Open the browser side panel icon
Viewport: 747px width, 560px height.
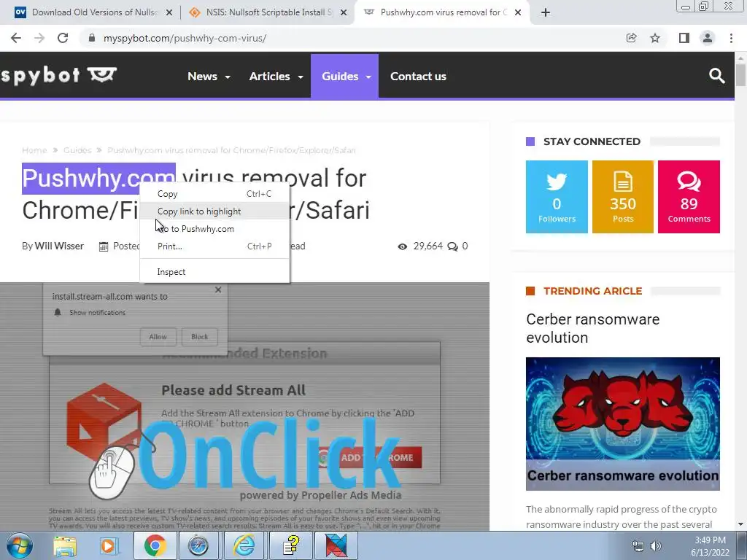pyautogui.click(x=684, y=38)
